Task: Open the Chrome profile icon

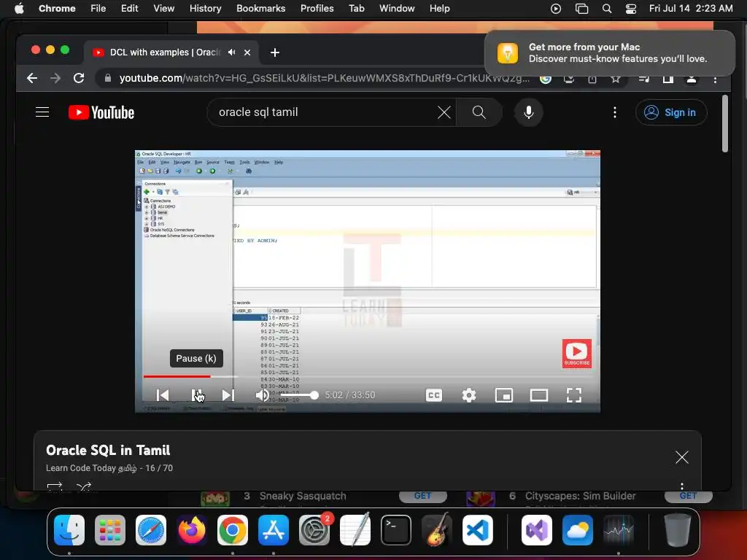Action: point(692,79)
